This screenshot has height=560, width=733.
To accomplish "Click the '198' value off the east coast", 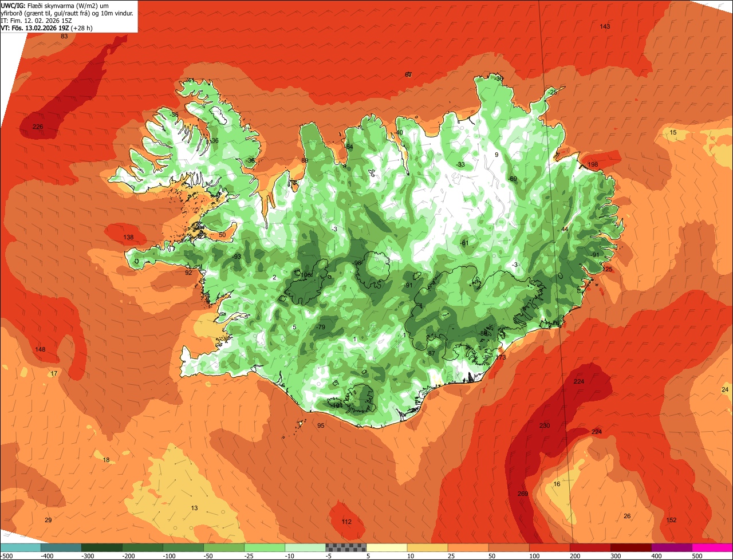I will pos(593,165).
